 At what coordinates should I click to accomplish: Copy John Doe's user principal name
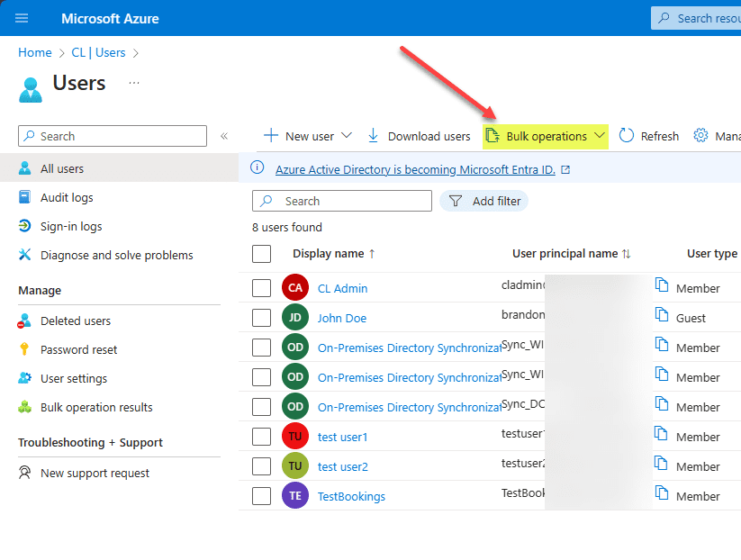pos(662,315)
